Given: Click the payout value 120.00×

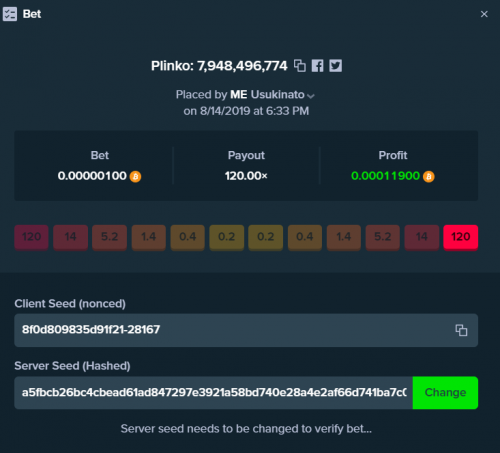Looking at the screenshot, I should [246, 176].
